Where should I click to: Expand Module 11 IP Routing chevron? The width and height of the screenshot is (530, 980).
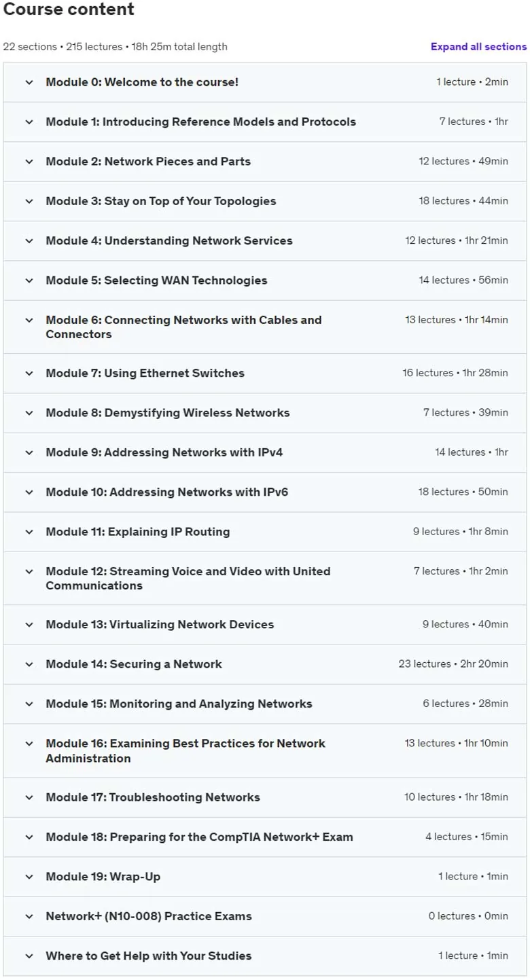coord(29,532)
